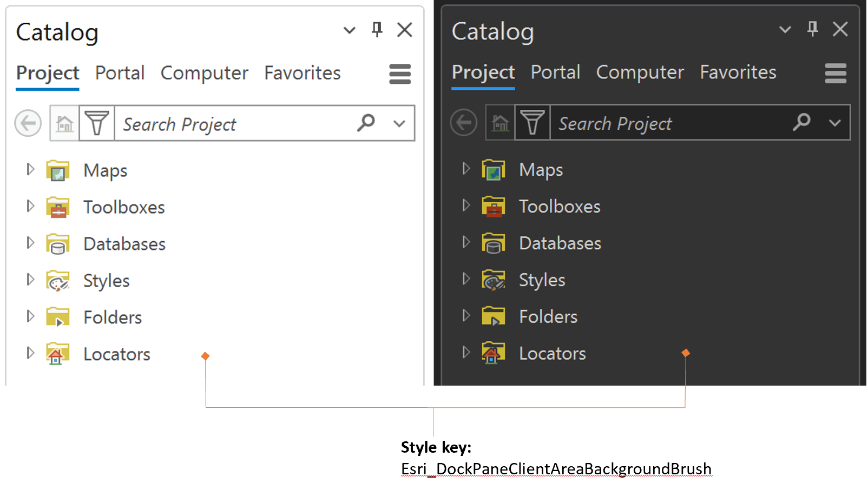Viewport: 868px width, 490px height.
Task: Click the Toolboxes folder icon in dark pane
Action: 493,207
